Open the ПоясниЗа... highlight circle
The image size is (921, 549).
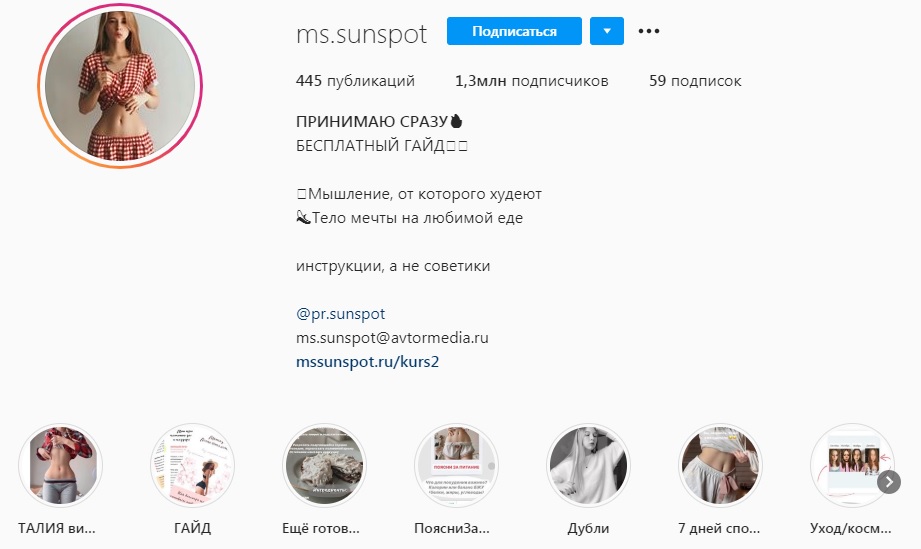click(x=456, y=466)
